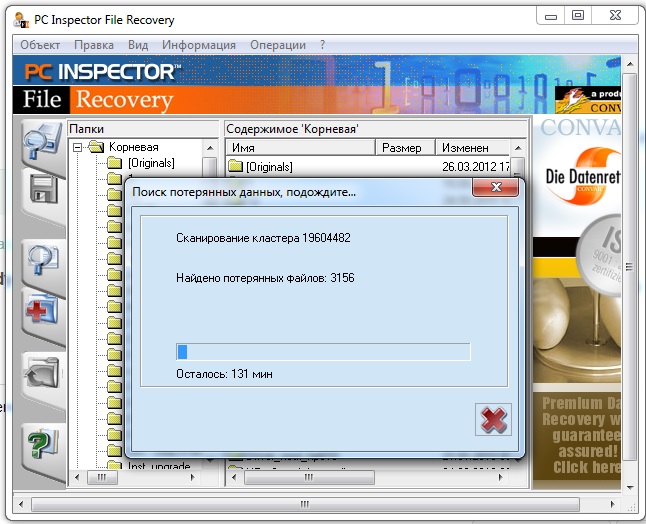Image resolution: width=646 pixels, height=524 pixels.
Task: Maximize the PC Inspector window
Action: point(578,16)
